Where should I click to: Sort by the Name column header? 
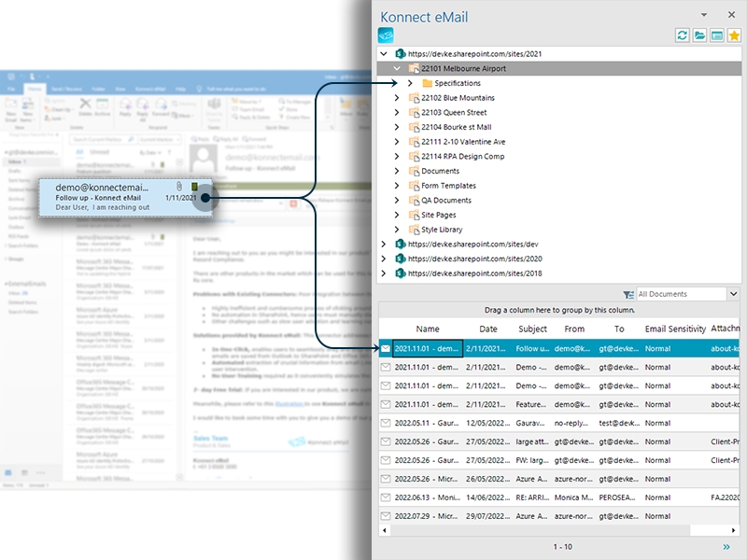point(428,329)
